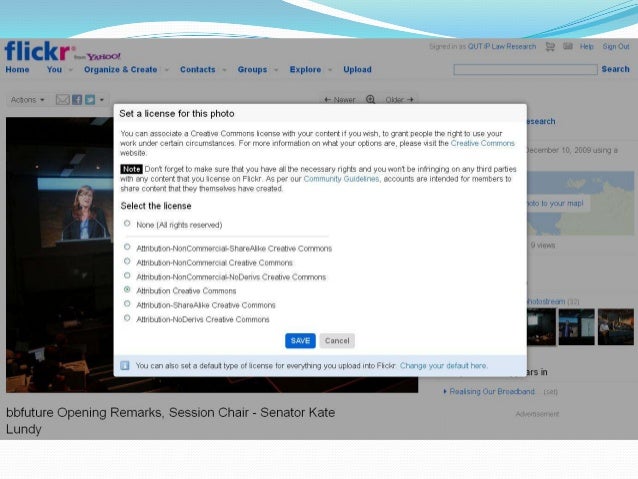Click the Search button

pos(615,69)
